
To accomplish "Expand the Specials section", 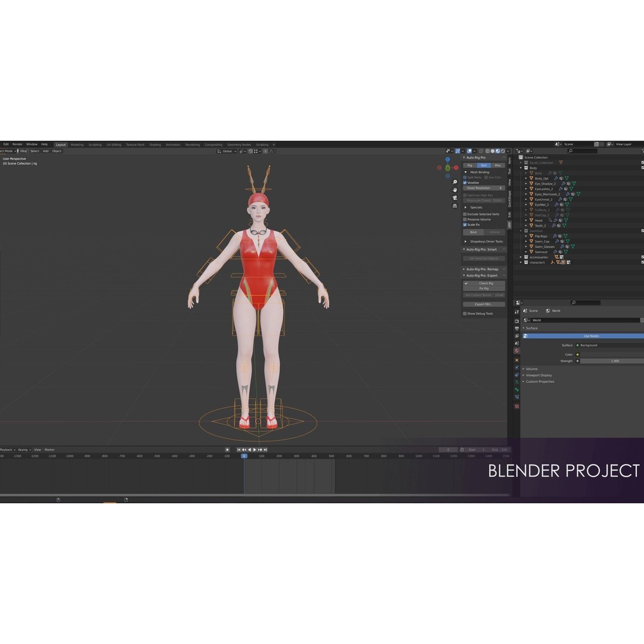I will [465, 208].
